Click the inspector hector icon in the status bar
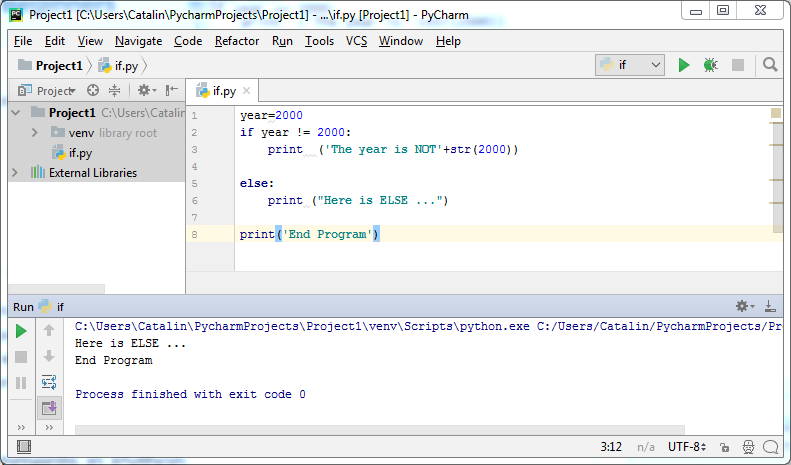The width and height of the screenshot is (791, 465). (x=749, y=447)
